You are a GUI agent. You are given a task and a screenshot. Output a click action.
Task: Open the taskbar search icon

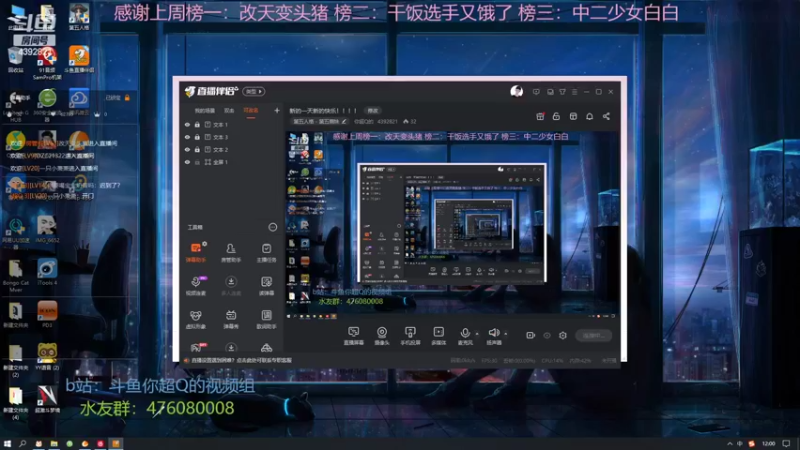pos(22,443)
